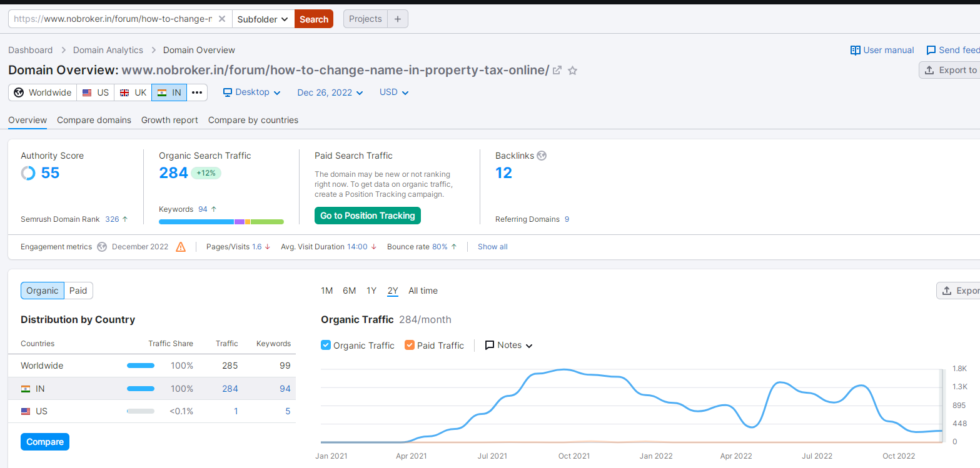Click Avg. Visit Duration 14:00 value

tap(357, 247)
